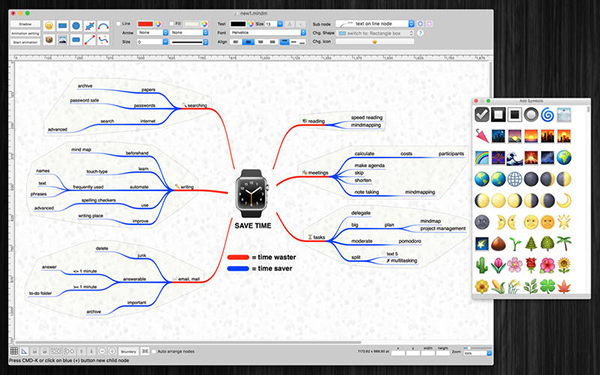Click the Boundary button
Viewport: 600px width, 375px height.
point(128,351)
